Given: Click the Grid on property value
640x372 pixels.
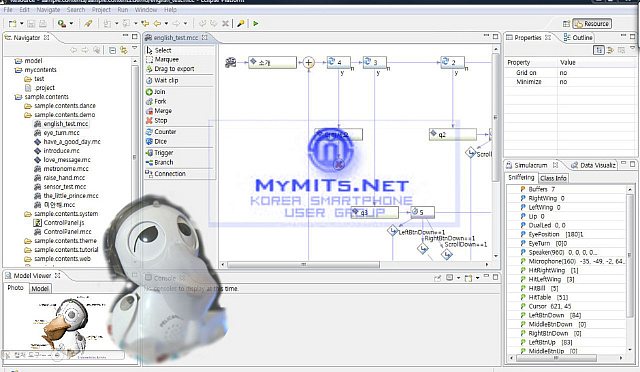Looking at the screenshot, I should (x=563, y=73).
